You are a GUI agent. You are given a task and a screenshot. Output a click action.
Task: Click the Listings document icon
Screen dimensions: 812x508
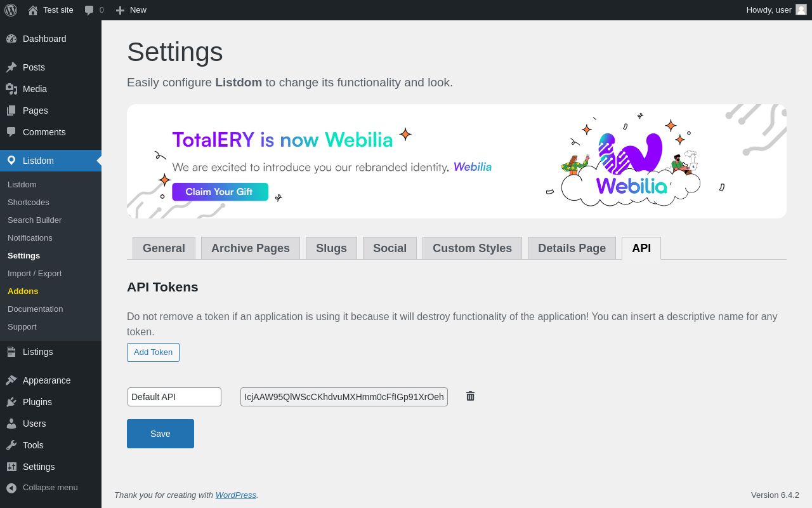[11, 352]
